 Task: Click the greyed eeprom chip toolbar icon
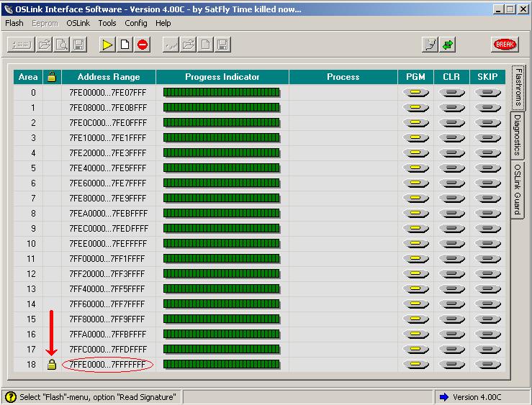click(x=171, y=45)
